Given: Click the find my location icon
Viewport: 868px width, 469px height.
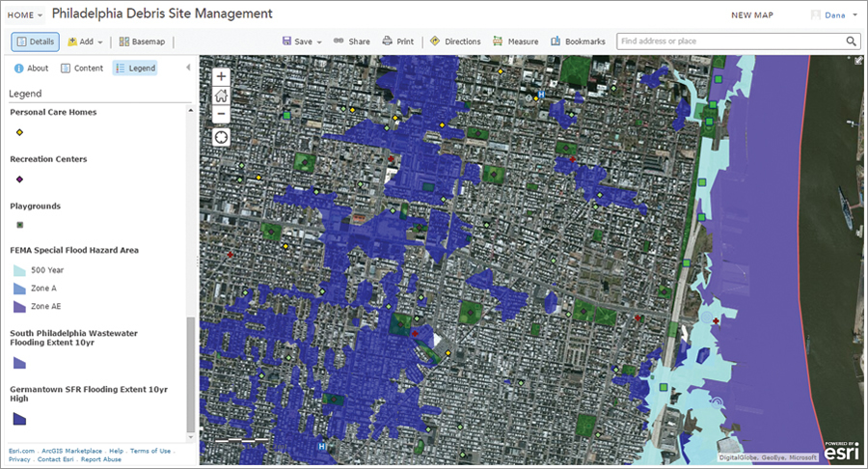Looking at the screenshot, I should point(221,137).
